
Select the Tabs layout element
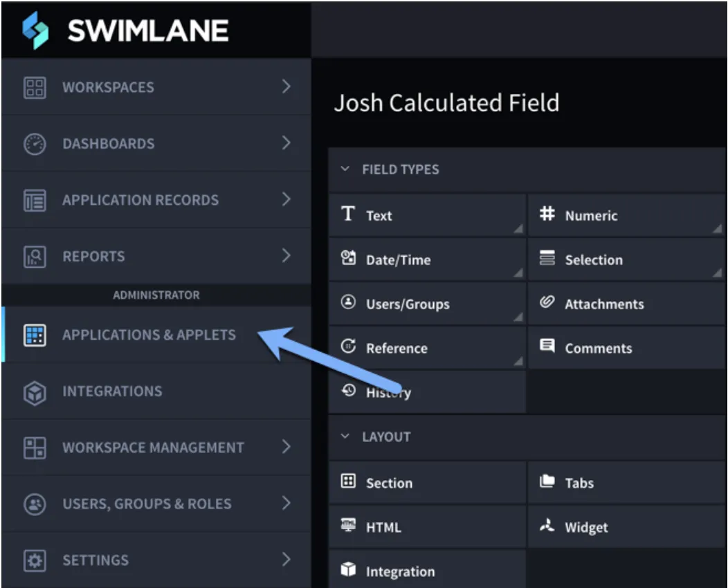tap(627, 483)
